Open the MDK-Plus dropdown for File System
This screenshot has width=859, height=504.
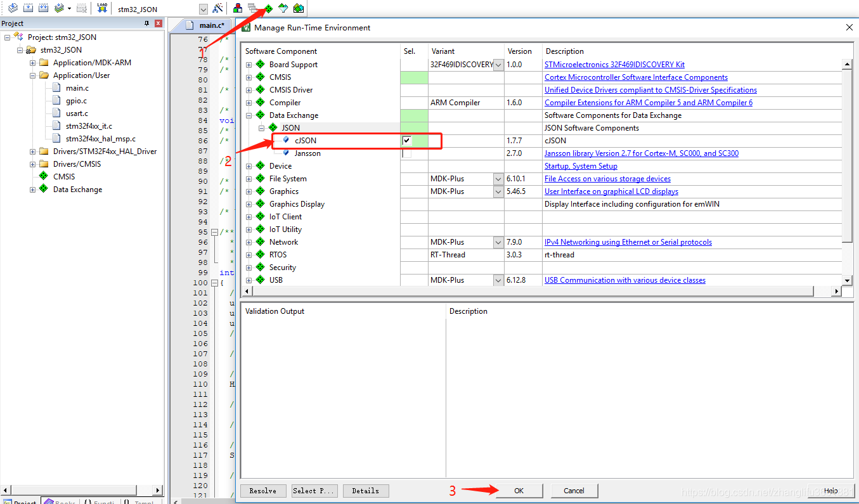click(498, 178)
